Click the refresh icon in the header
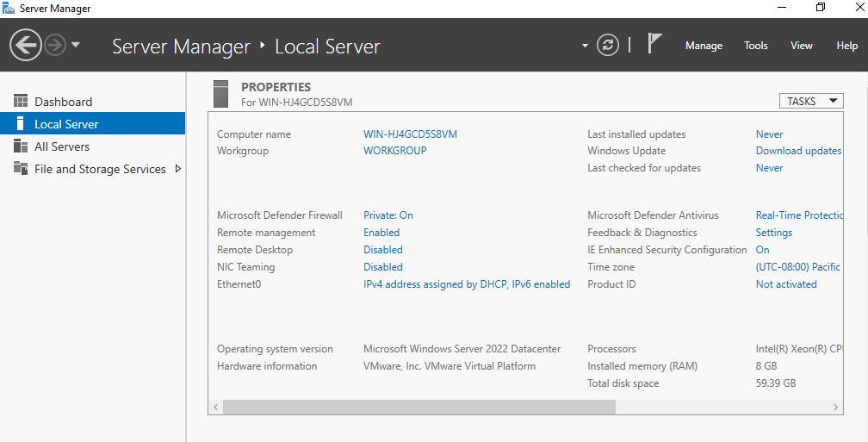The image size is (868, 442). tap(607, 45)
